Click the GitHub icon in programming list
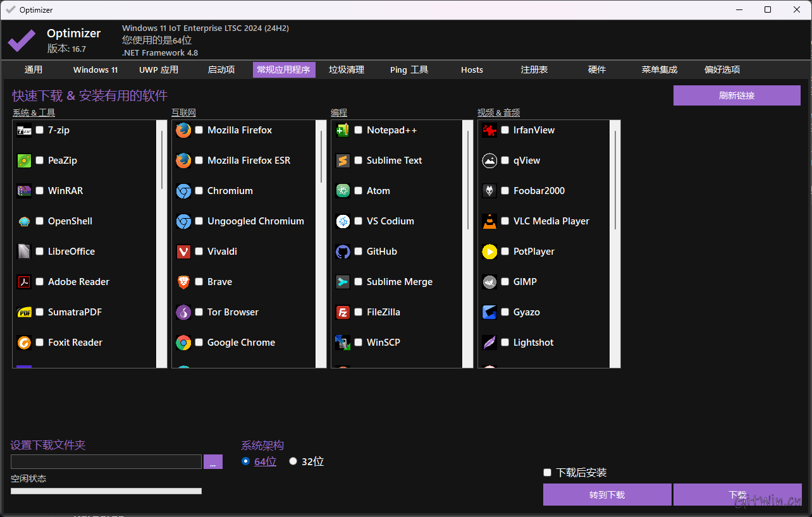812x517 pixels. tap(343, 252)
